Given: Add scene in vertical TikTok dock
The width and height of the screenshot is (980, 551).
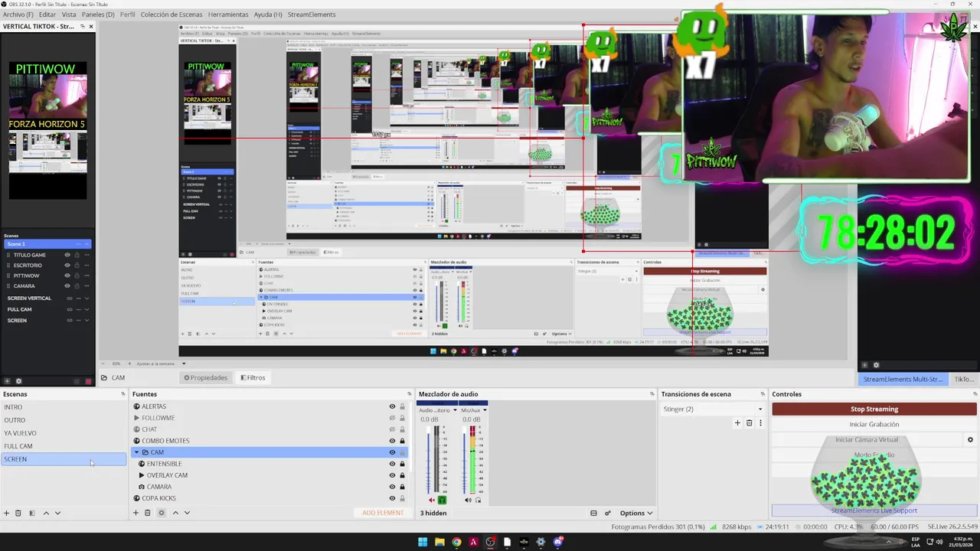Looking at the screenshot, I should pos(7,381).
